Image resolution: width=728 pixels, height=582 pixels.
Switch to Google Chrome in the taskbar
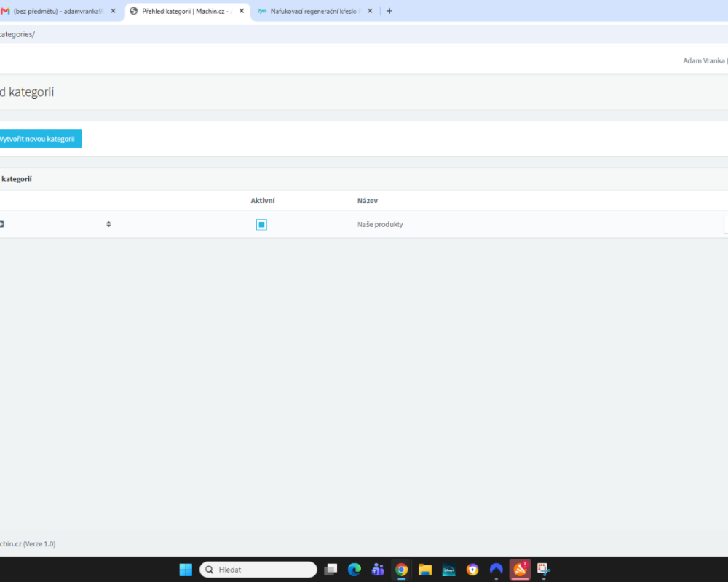point(402,570)
